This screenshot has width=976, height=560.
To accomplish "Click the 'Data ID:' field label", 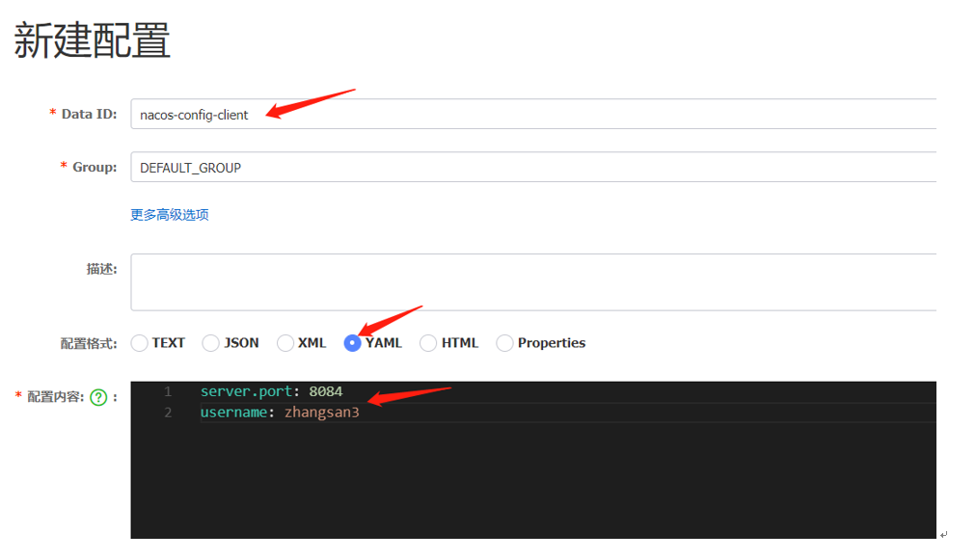I will coord(89,114).
